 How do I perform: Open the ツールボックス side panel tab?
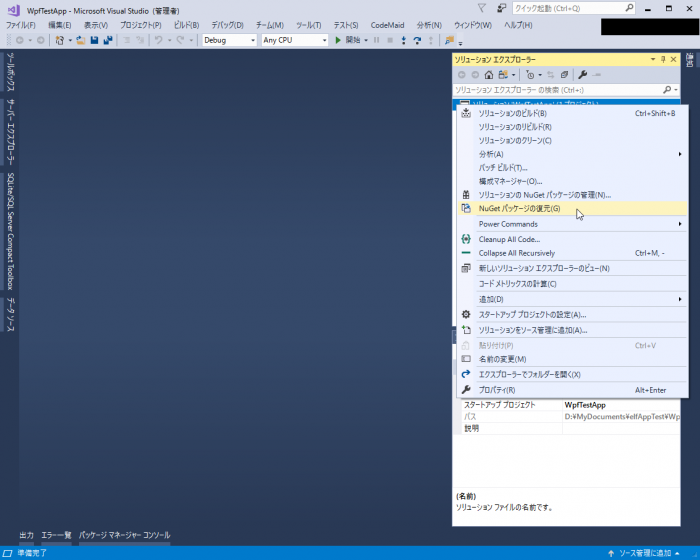11,75
